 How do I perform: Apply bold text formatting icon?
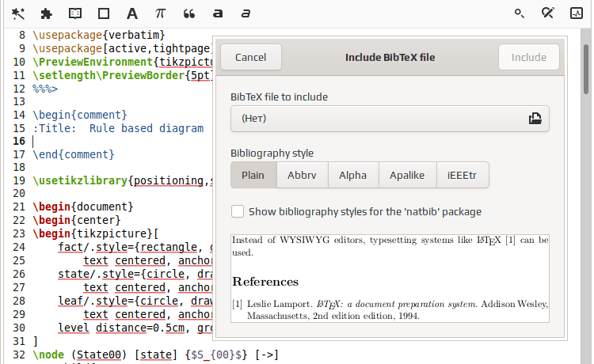click(218, 13)
